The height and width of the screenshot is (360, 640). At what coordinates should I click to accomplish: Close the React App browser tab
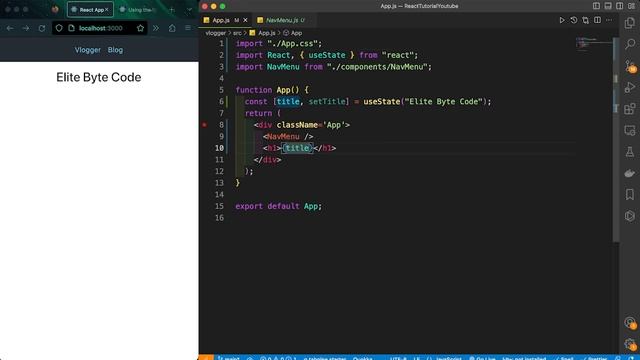tap(107, 9)
